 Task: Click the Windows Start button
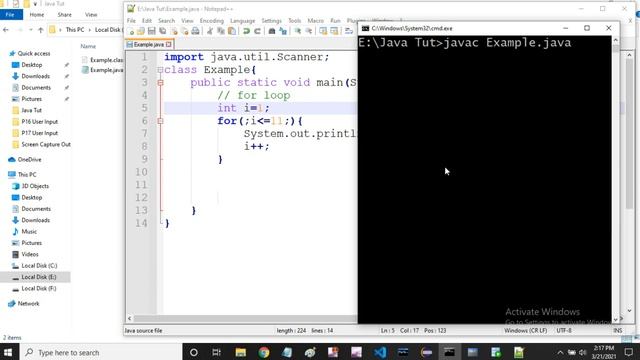coord(8,352)
